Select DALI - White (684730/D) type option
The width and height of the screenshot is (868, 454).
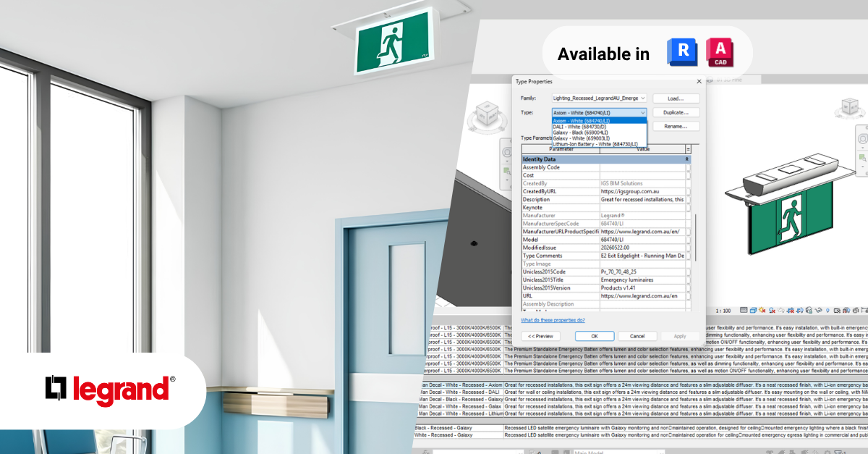(x=599, y=127)
